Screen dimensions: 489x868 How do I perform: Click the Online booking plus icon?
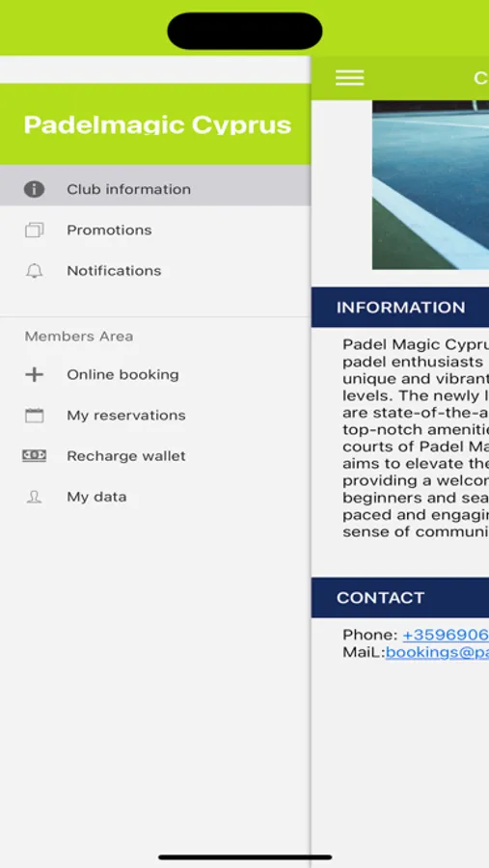(x=34, y=375)
